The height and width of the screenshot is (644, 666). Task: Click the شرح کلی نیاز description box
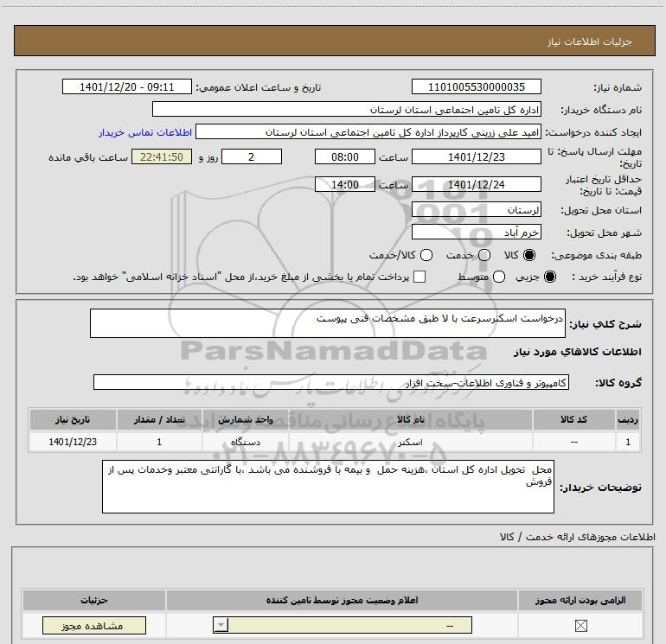(x=328, y=323)
